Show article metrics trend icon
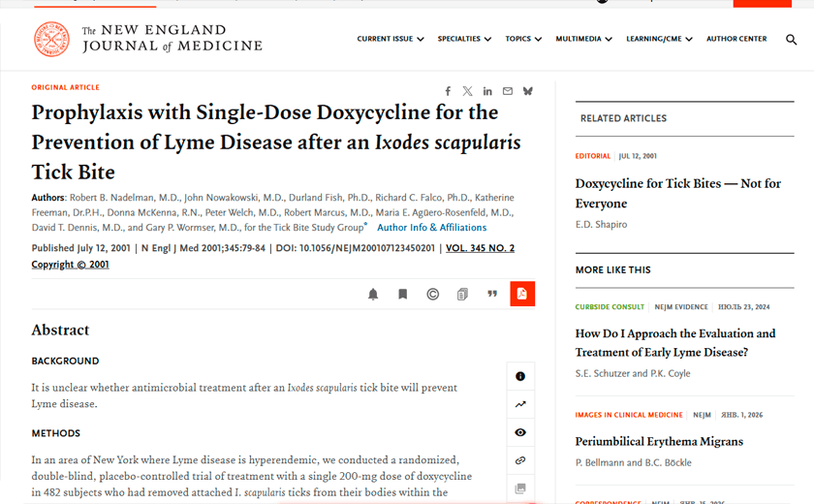Image resolution: width=814 pixels, height=504 pixels. [x=520, y=404]
